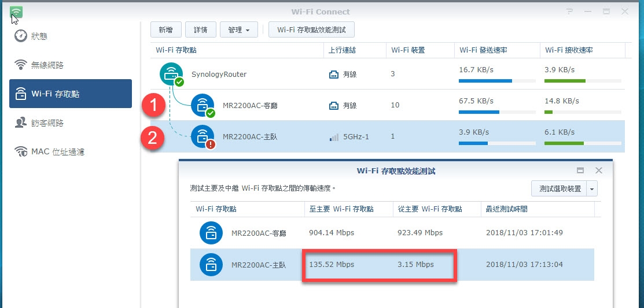Click the 狀態 gauge icon
This screenshot has height=308, width=644.
pos(20,36)
